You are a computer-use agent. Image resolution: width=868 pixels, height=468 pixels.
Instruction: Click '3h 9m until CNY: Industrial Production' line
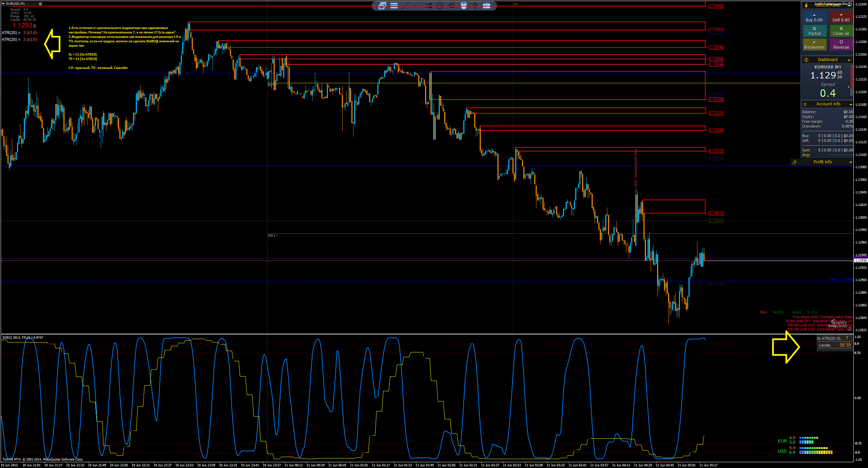coord(819,321)
